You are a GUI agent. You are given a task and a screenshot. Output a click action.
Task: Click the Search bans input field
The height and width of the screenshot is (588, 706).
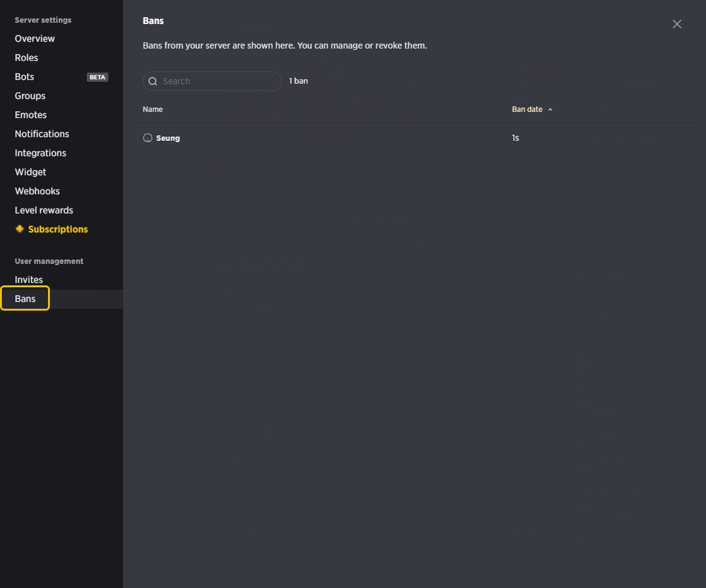coord(212,81)
